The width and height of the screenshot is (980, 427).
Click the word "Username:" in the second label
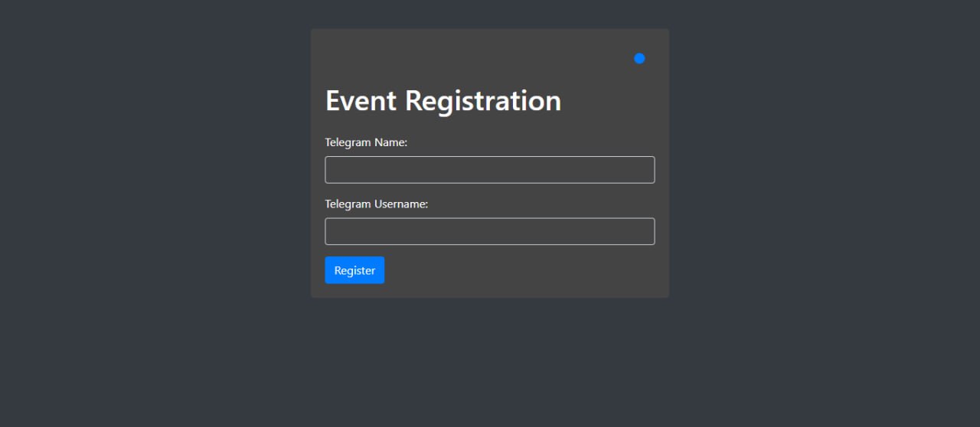tap(400, 204)
